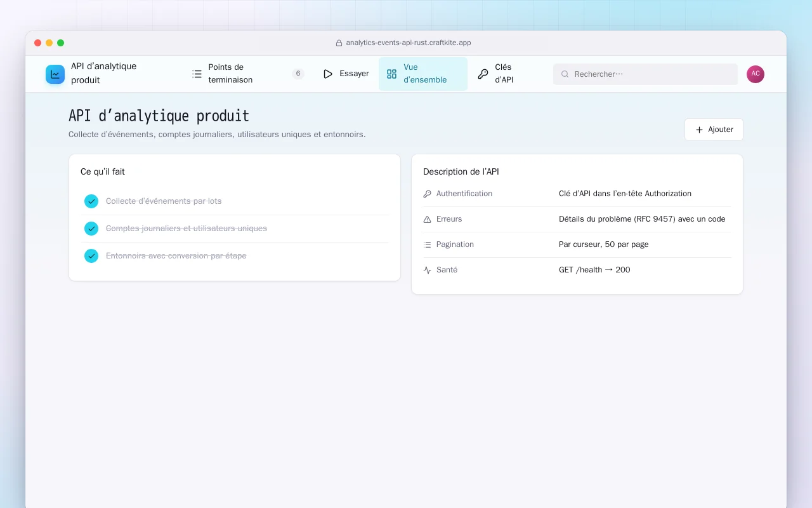This screenshot has height=508, width=812.
Task: Click 'Clé d'API dans l'en-tête Authorization' text
Action: point(625,194)
